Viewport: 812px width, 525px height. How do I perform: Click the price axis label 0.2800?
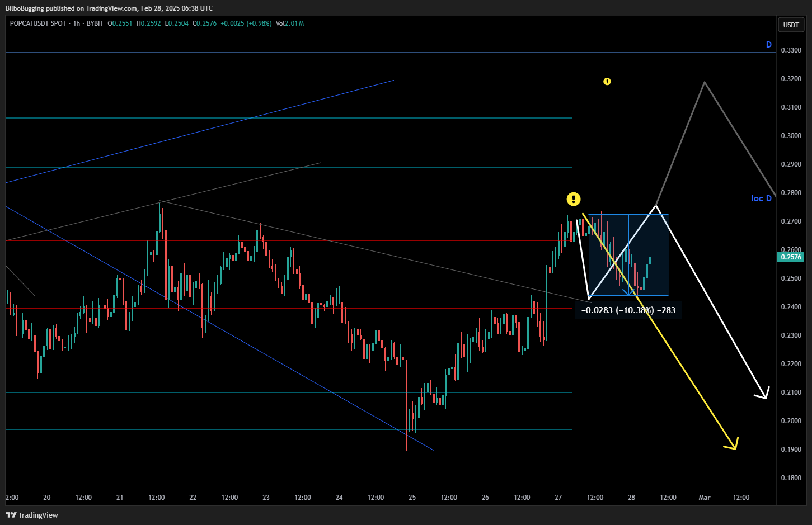[x=791, y=193]
